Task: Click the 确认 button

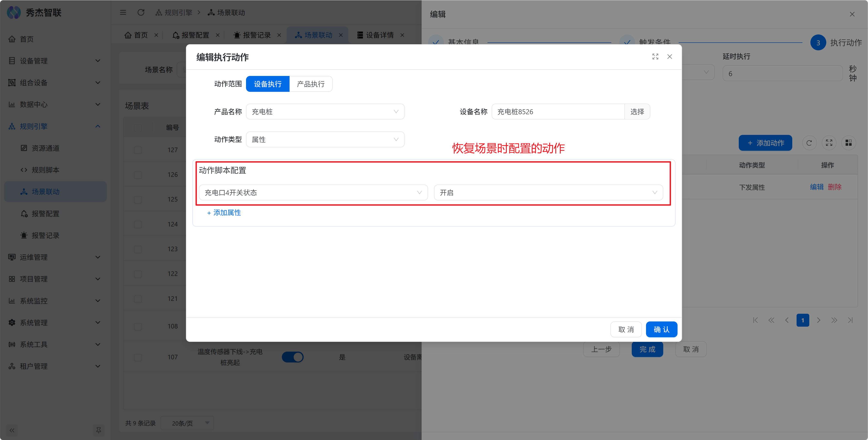Action: [661, 330]
